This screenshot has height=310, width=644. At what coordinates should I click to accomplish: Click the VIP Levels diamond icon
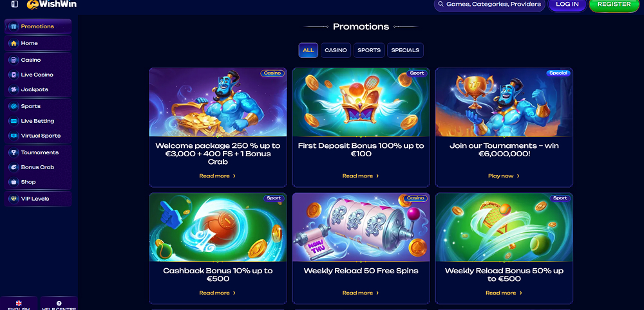[14, 199]
